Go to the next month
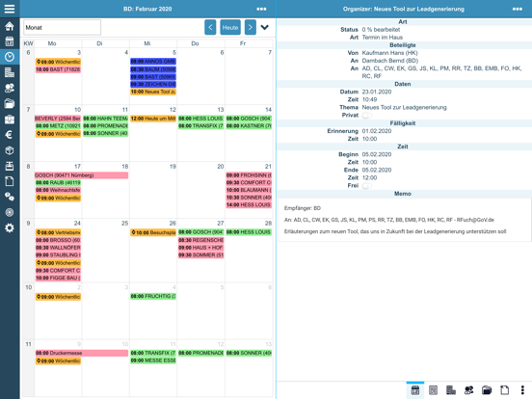532x399 pixels. [x=251, y=28]
